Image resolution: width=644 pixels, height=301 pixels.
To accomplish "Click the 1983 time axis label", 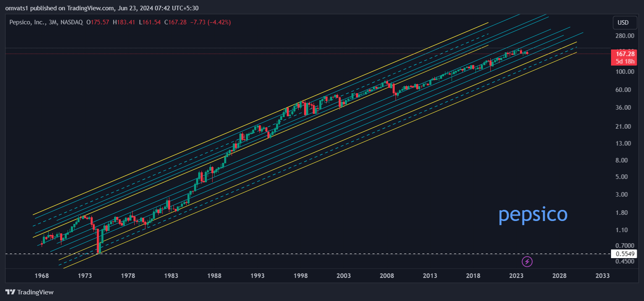I will [171, 276].
